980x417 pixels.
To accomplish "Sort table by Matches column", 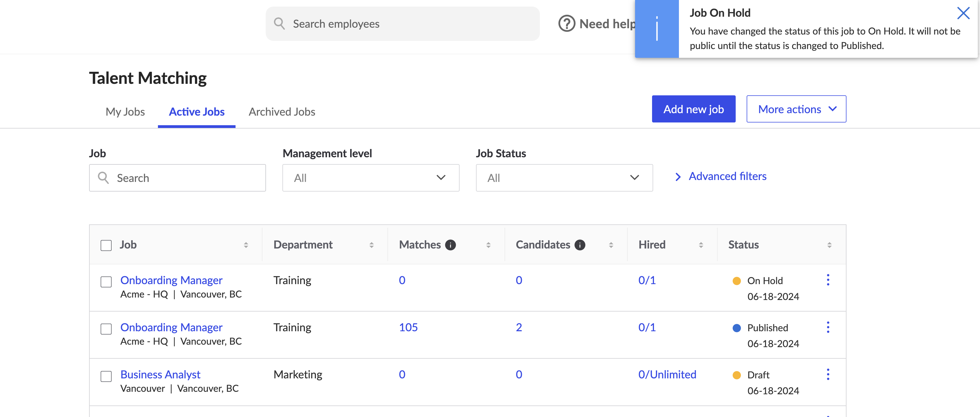I will [x=488, y=245].
